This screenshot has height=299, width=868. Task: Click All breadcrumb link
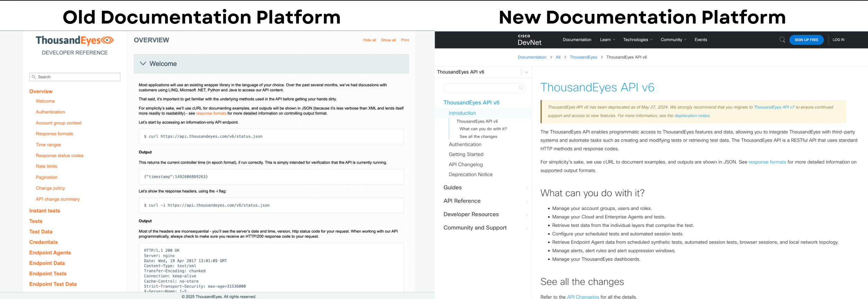coord(558,57)
